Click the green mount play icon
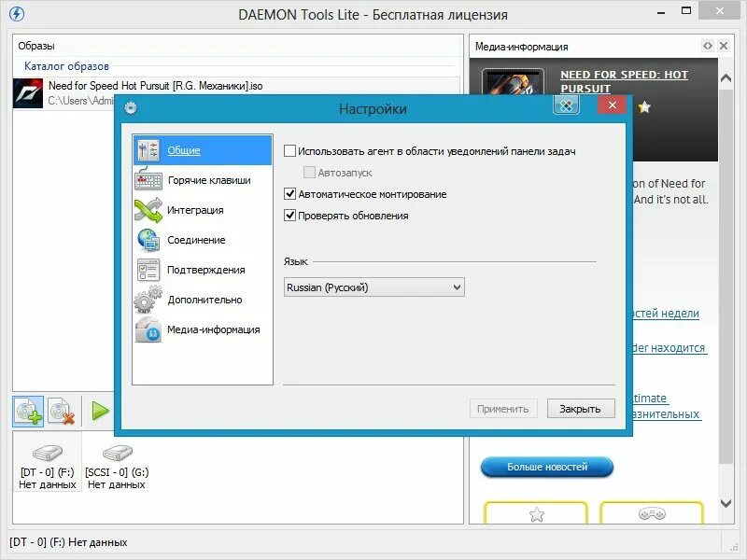Image resolution: width=747 pixels, height=560 pixels. tap(100, 411)
